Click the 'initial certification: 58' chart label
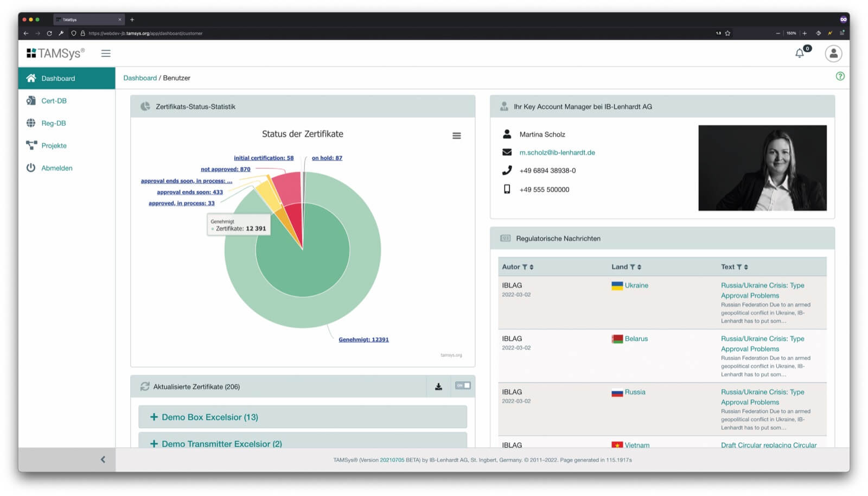 264,158
